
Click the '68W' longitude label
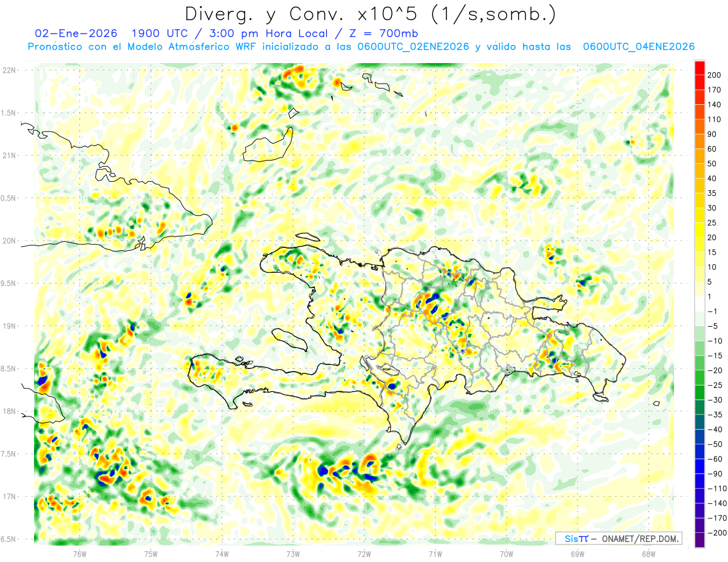coord(648,554)
